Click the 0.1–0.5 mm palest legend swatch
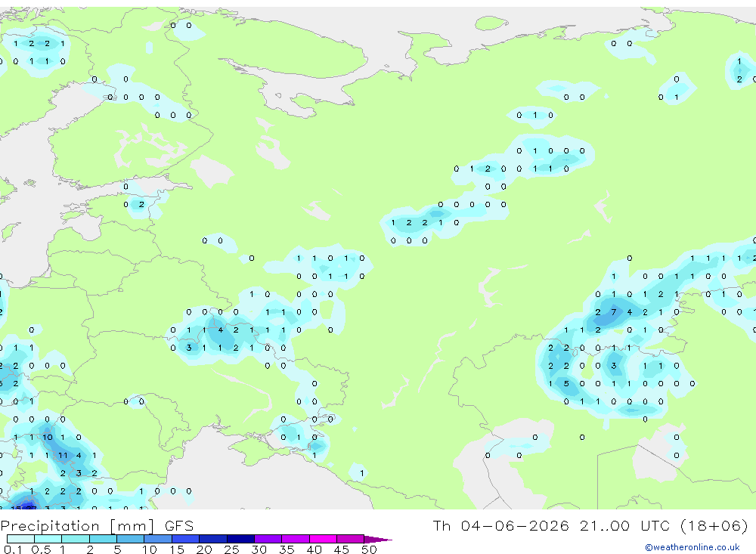 (x=20, y=539)
